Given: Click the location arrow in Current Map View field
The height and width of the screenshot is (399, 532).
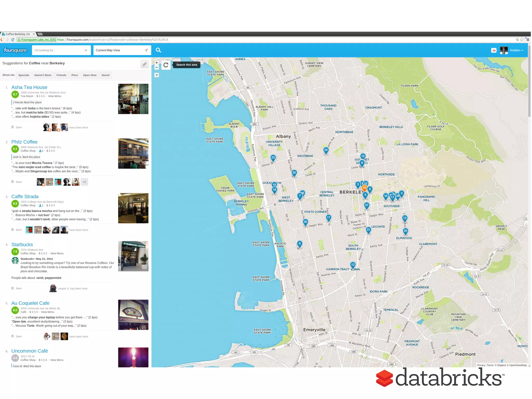Looking at the screenshot, I should (x=146, y=50).
